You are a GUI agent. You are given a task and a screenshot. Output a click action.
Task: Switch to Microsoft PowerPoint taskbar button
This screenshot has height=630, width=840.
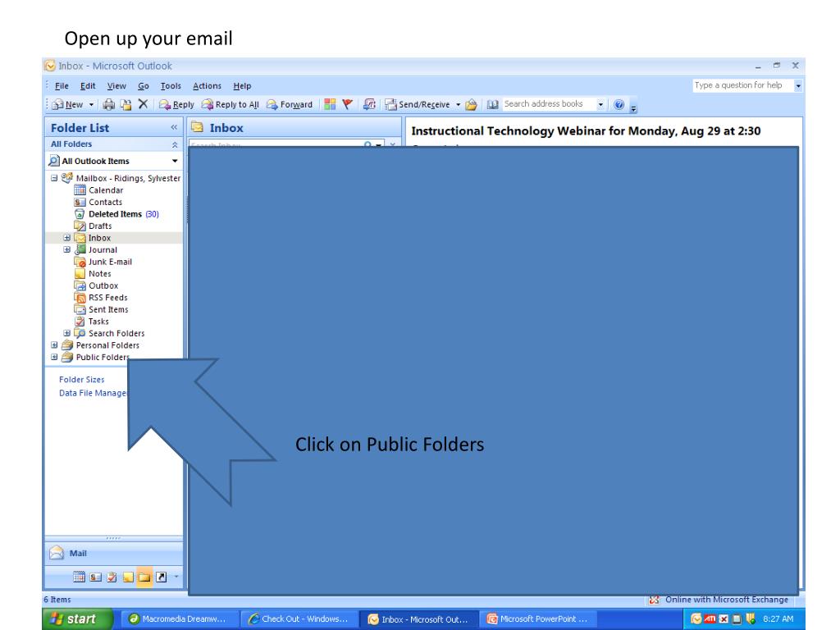(x=537, y=619)
